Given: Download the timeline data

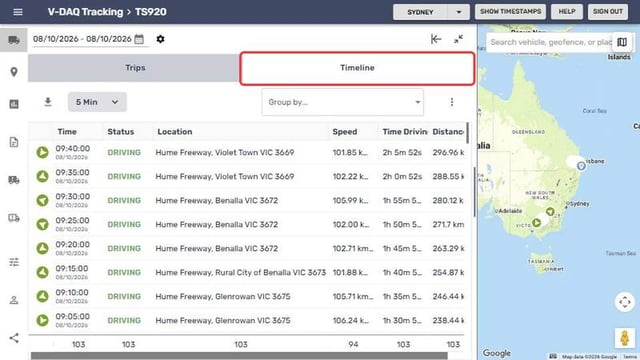Looking at the screenshot, I should [x=48, y=102].
